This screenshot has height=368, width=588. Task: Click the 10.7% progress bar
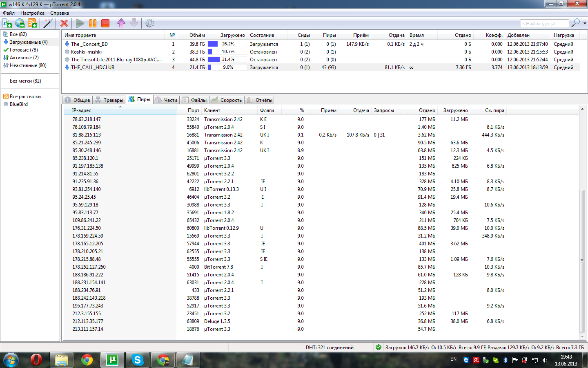coord(227,52)
